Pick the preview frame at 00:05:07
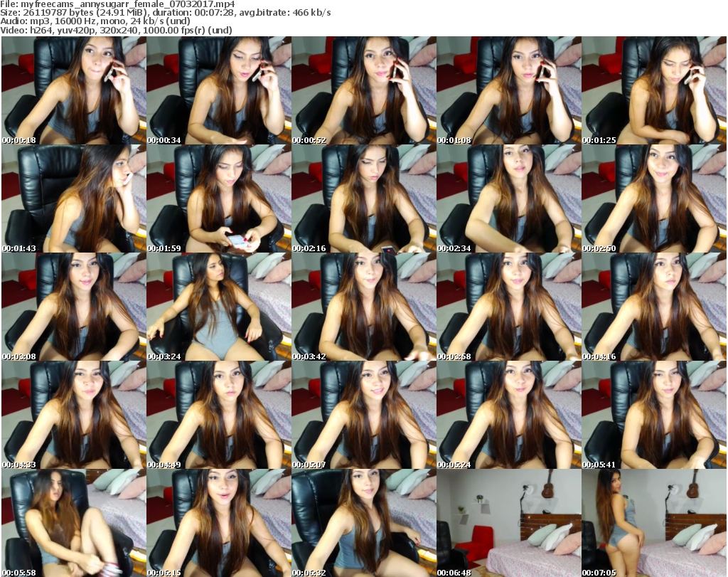 point(363,415)
